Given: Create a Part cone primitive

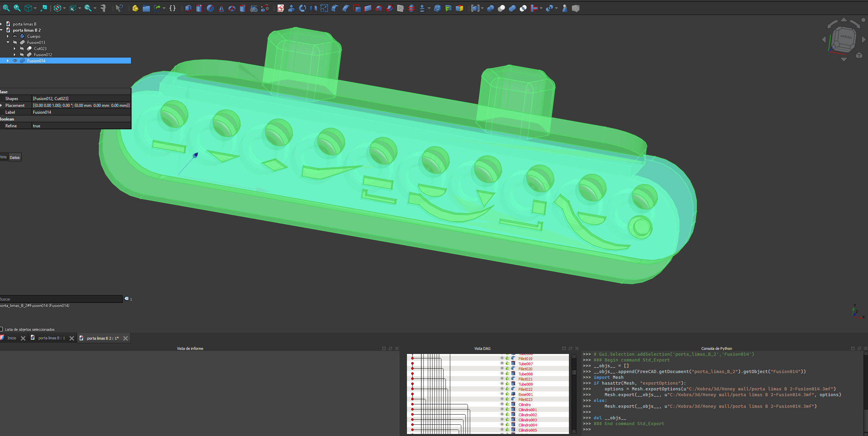Looking at the screenshot, I should 221,8.
